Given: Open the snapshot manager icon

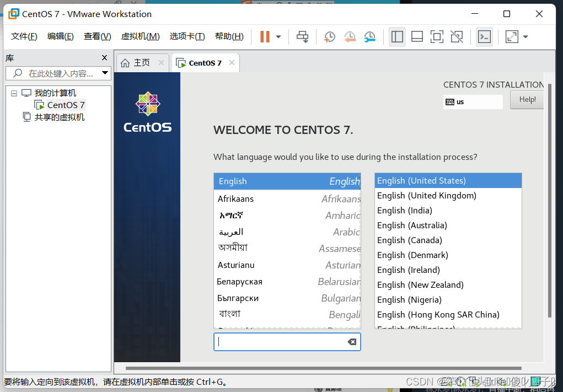Looking at the screenshot, I should (x=369, y=36).
